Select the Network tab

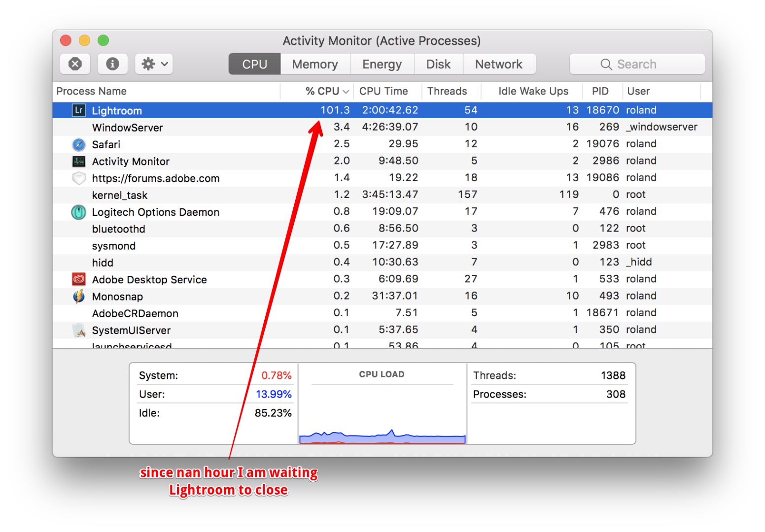499,64
